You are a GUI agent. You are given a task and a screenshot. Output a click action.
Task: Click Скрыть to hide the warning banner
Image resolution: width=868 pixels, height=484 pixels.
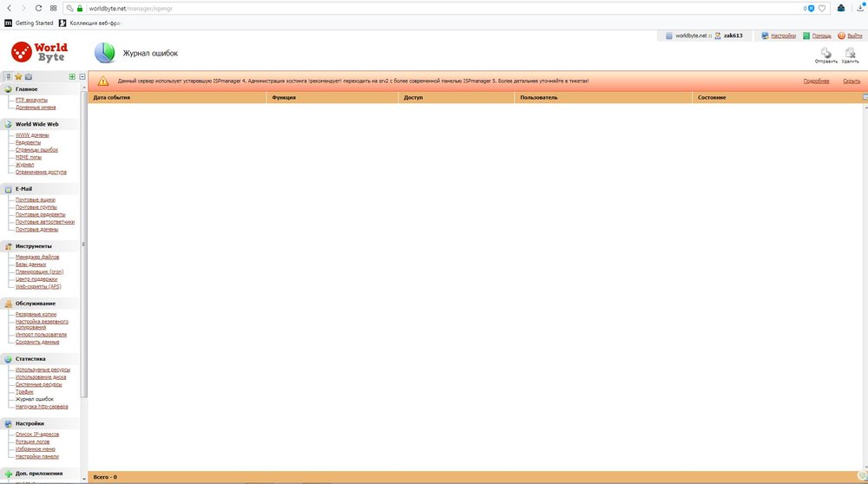pos(852,81)
